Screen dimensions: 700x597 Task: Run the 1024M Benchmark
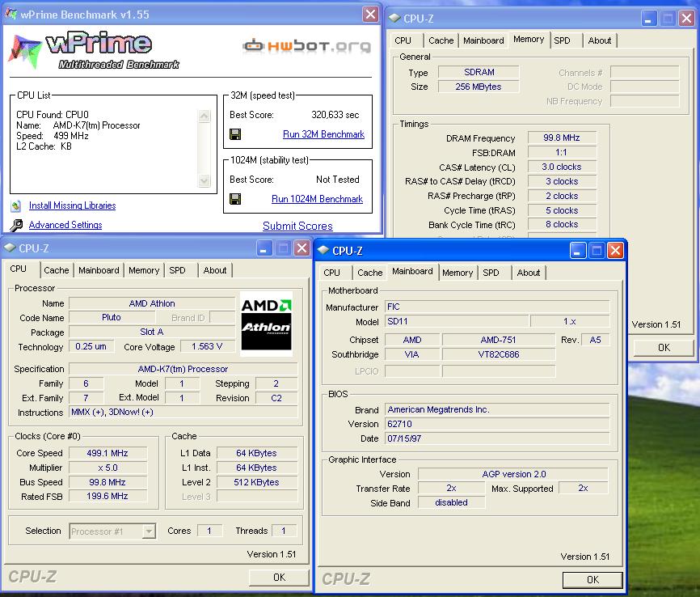[x=317, y=199]
